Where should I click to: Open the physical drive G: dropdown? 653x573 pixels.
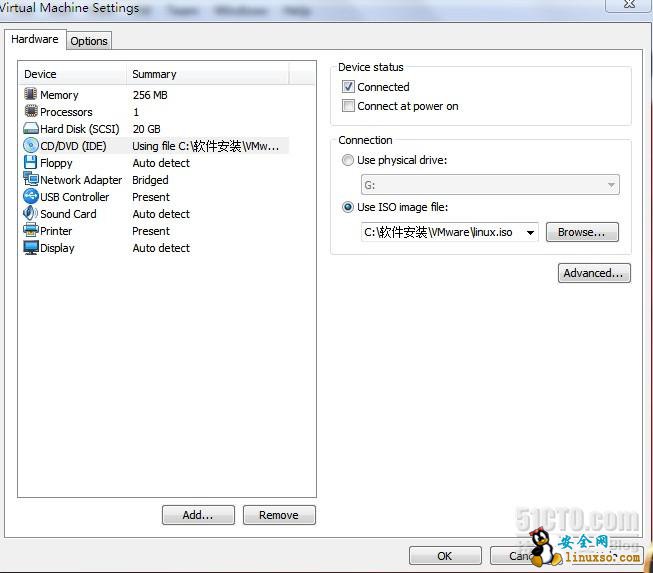coord(610,185)
